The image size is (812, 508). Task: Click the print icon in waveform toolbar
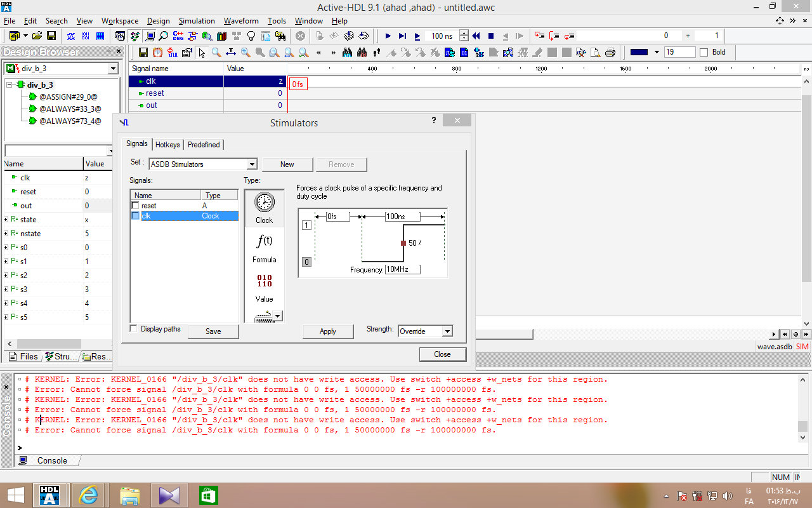[x=610, y=53]
